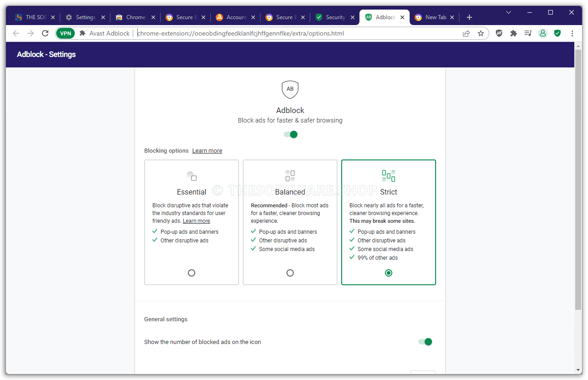Click '99% of other ads' text
The width and height of the screenshot is (588, 380).
coord(378,258)
